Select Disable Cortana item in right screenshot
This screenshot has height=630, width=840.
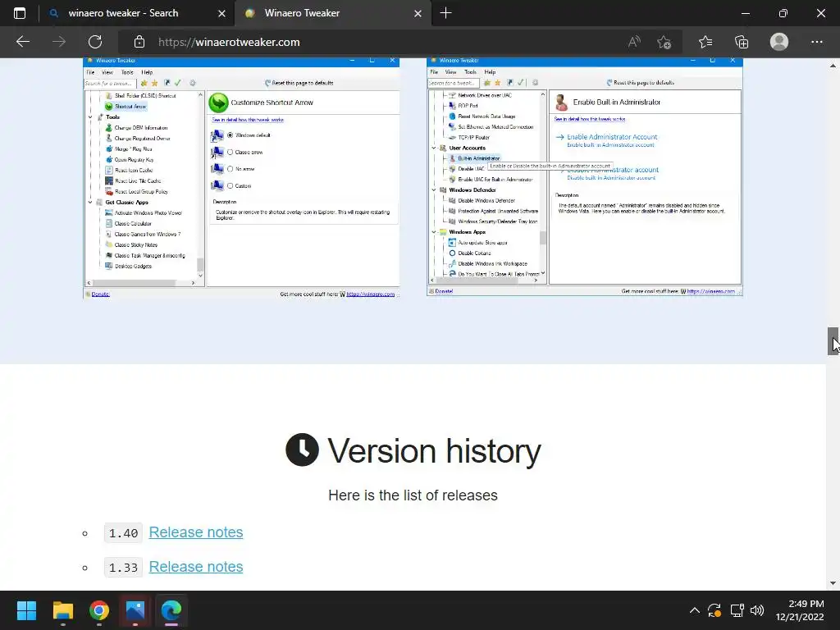click(470, 253)
